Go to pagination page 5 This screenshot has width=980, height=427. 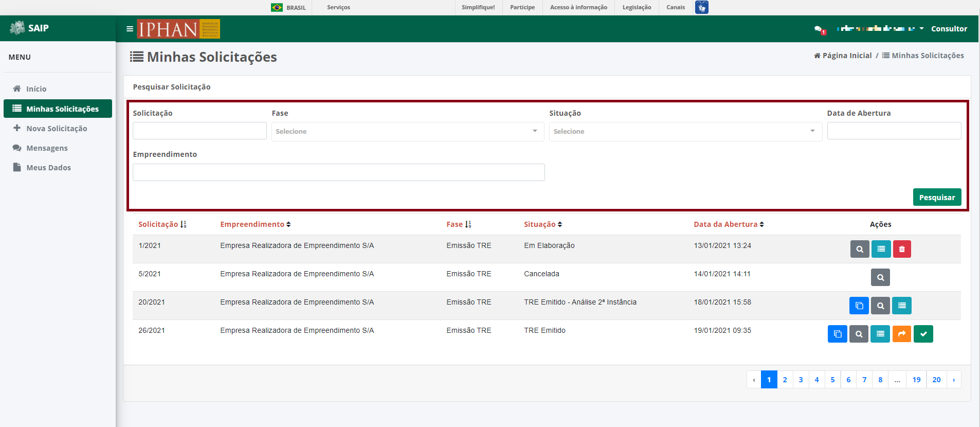tap(832, 380)
